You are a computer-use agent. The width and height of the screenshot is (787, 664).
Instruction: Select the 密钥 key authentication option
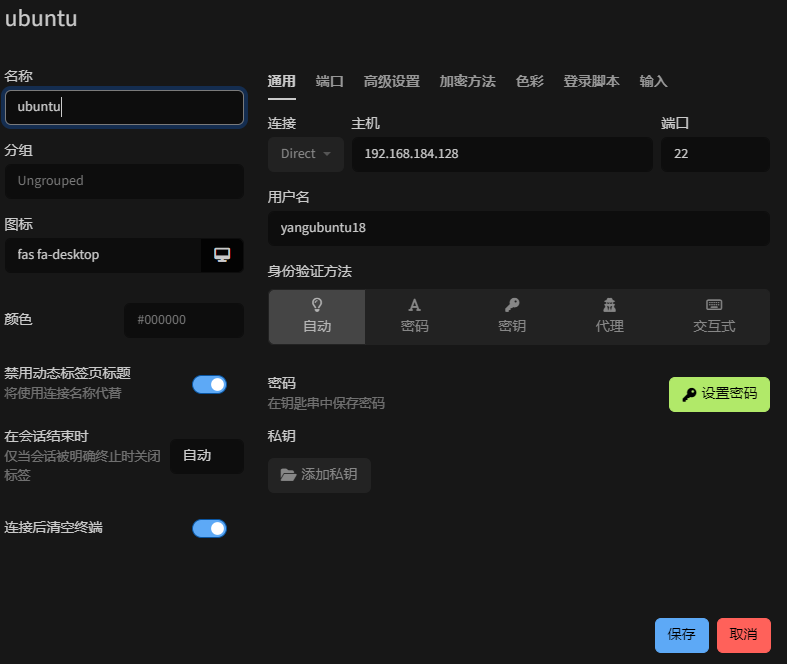[512, 316]
